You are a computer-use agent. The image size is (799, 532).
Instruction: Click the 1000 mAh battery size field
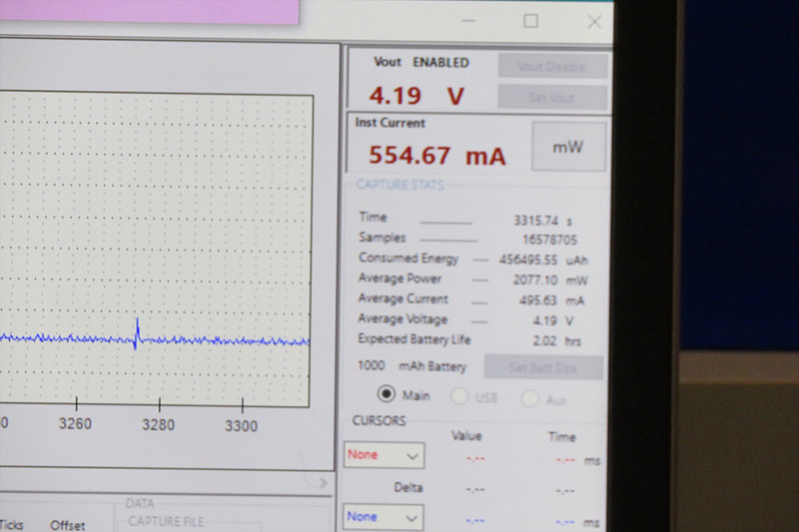[x=372, y=365]
